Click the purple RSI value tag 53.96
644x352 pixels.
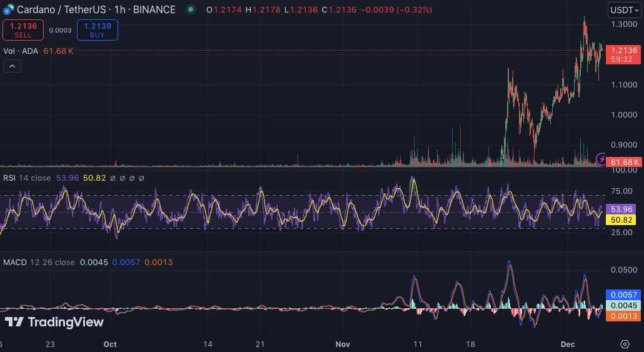click(x=623, y=209)
